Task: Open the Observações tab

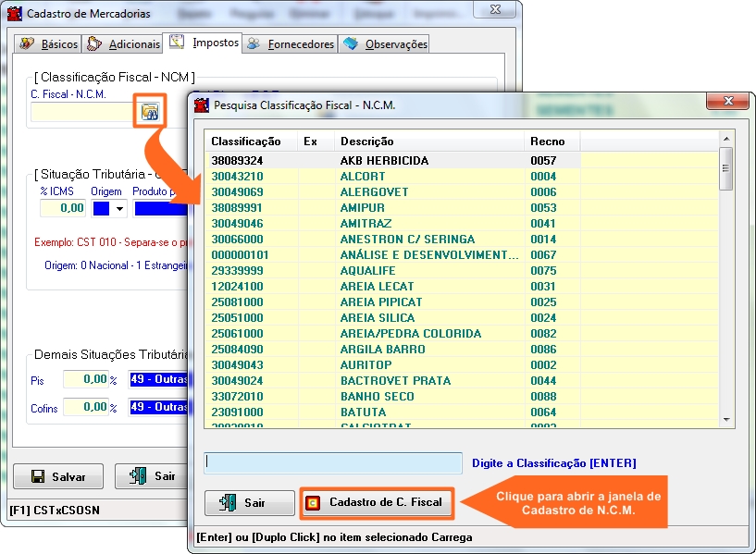Action: coord(384,43)
